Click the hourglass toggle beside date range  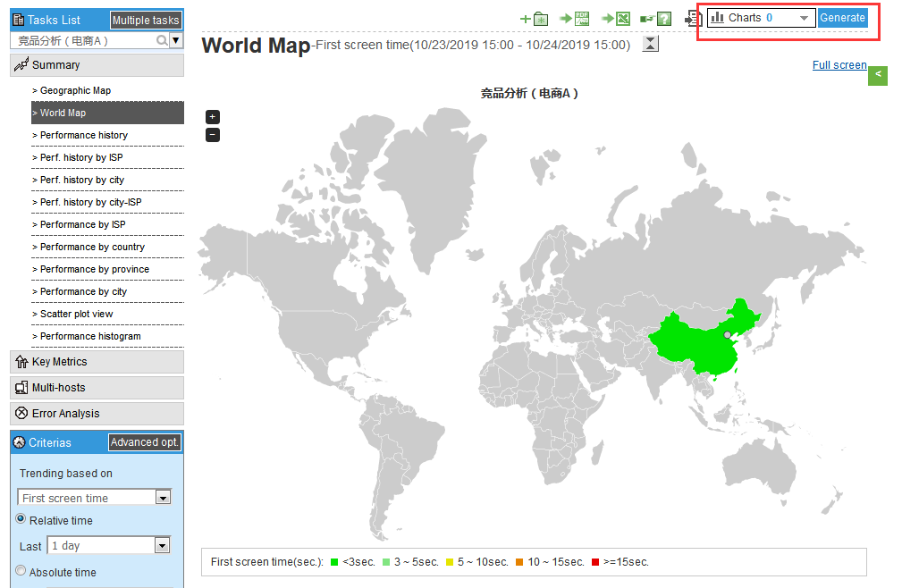651,44
